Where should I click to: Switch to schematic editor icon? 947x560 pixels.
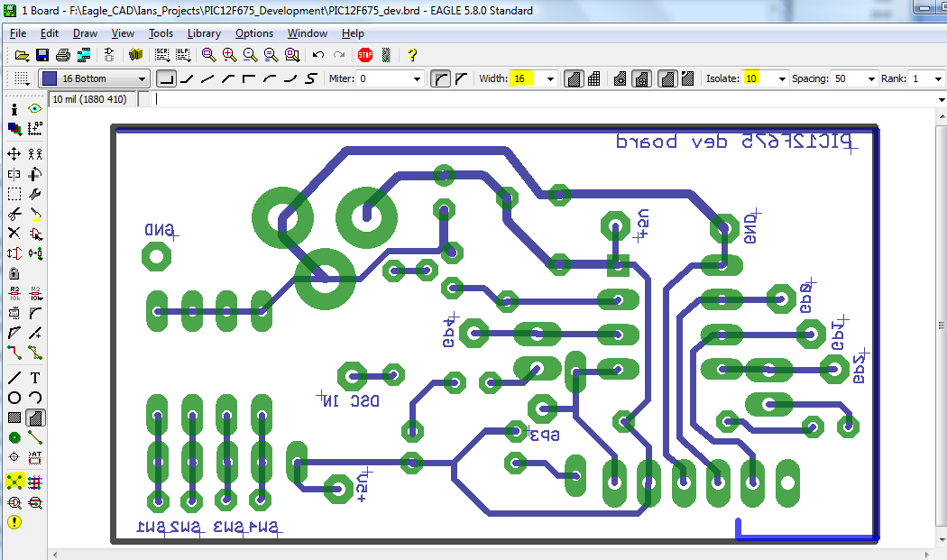(x=109, y=55)
